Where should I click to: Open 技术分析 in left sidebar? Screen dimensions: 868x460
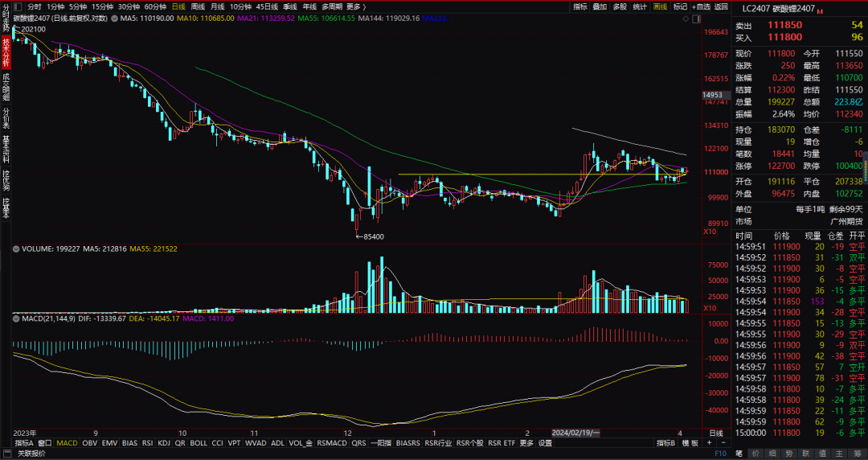point(6,52)
